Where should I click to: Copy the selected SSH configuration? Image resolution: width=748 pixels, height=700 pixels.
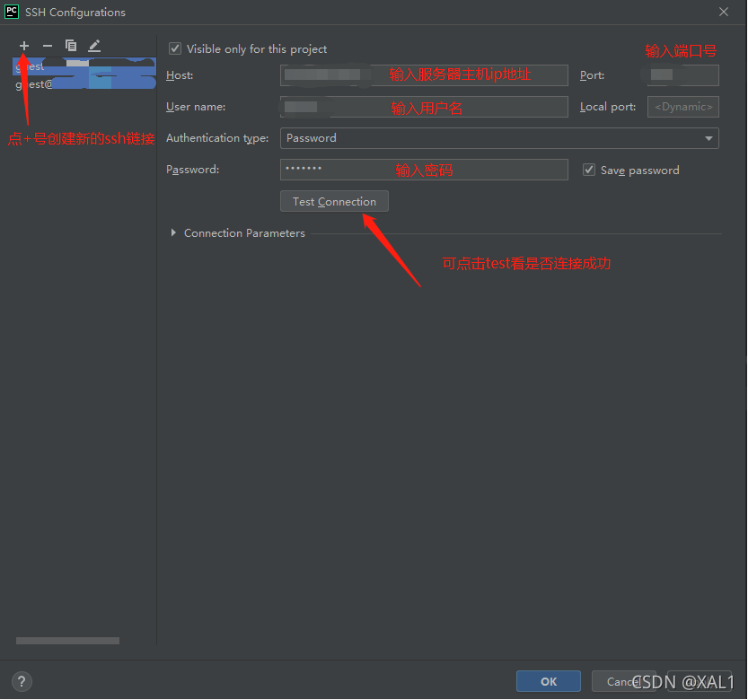click(71, 46)
